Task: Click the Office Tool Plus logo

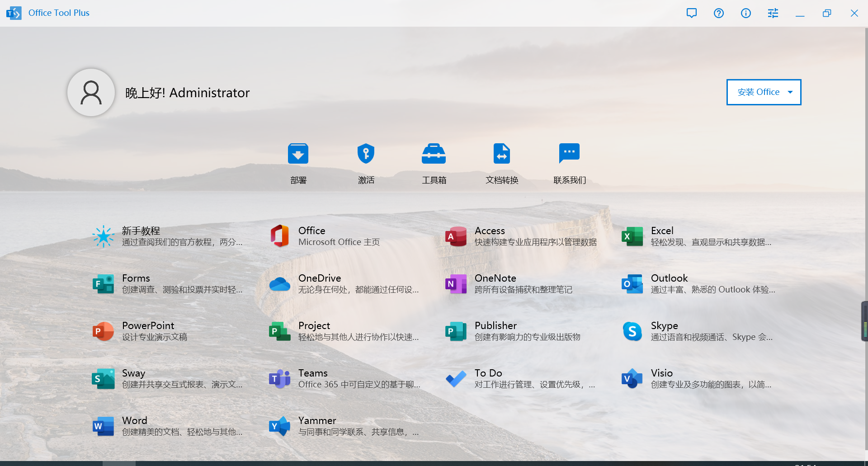Action: tap(14, 13)
